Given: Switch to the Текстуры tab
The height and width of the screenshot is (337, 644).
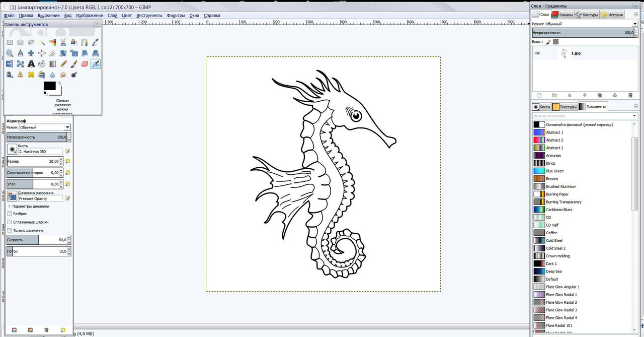Looking at the screenshot, I should (x=565, y=107).
